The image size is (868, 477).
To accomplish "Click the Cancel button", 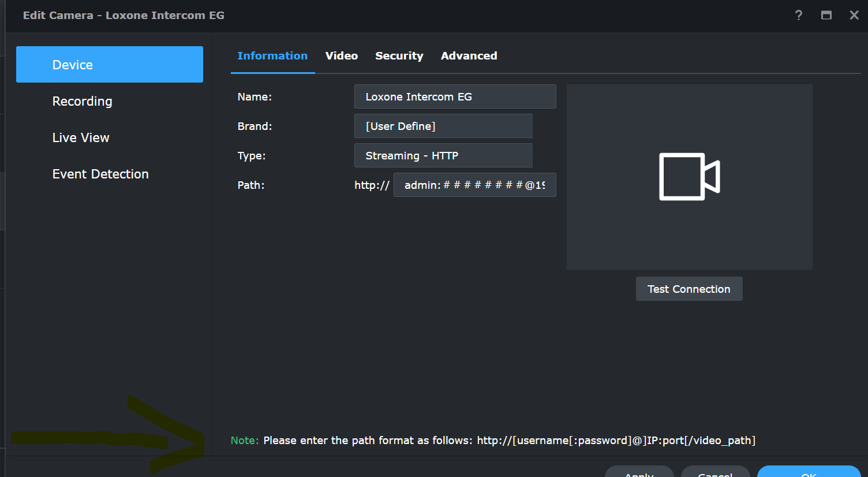I will click(x=716, y=472).
